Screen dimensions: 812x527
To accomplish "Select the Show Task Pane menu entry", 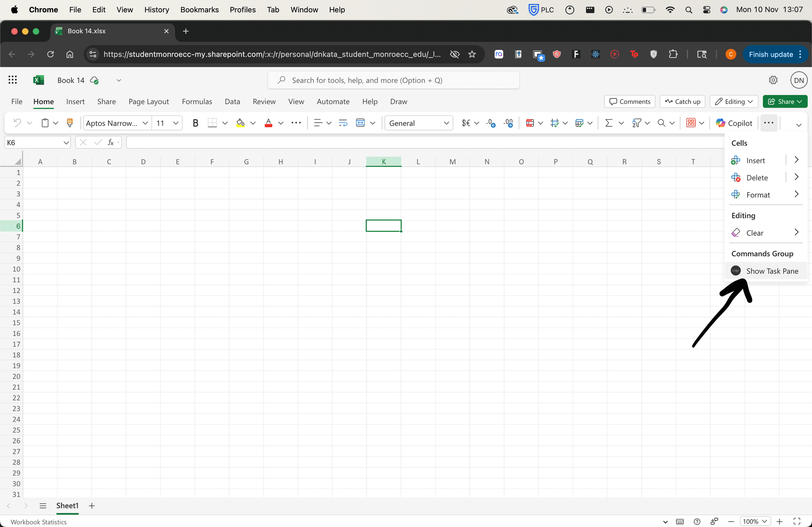I will pyautogui.click(x=772, y=270).
